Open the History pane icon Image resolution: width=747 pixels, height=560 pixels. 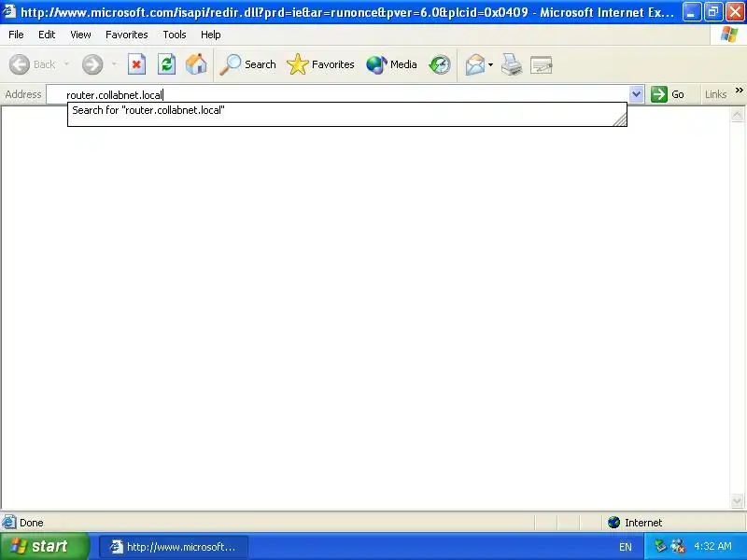click(439, 64)
